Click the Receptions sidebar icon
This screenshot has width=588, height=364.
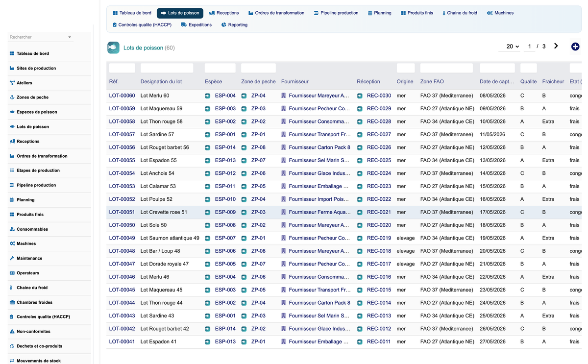12,141
